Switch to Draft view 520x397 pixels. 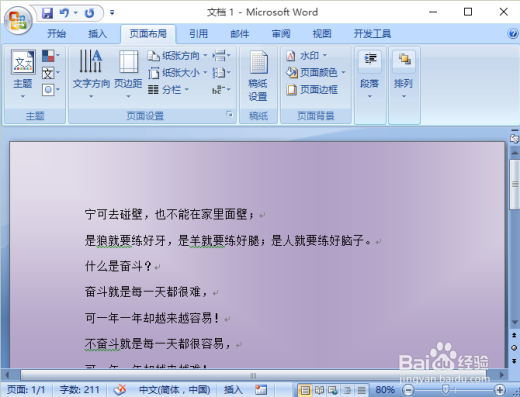click(361, 390)
